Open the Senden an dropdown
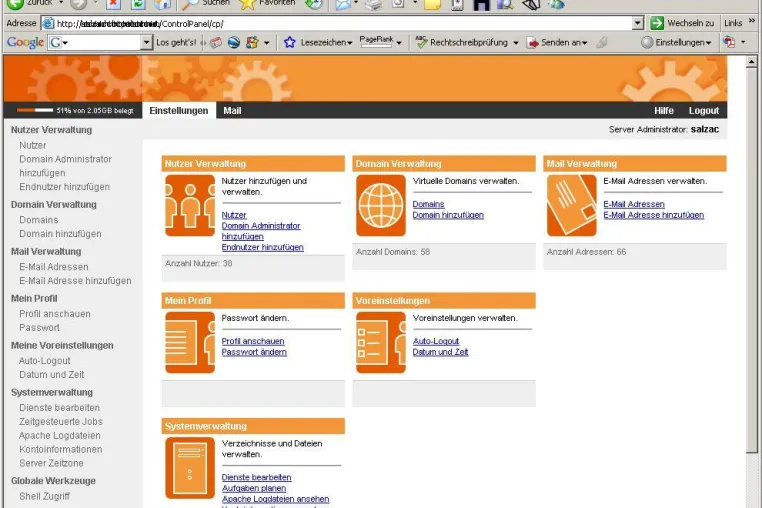Screen dimensions: 762x508 click(584, 43)
